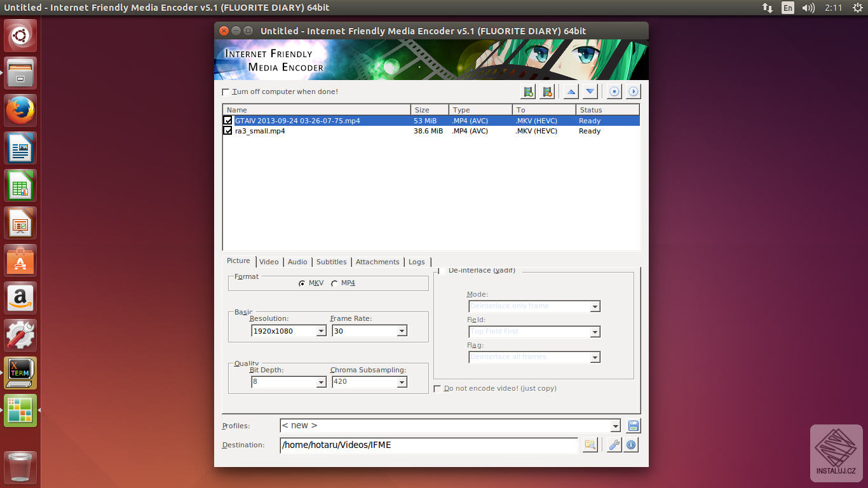Viewport: 868px width, 488px height.
Task: Expand the Chroma Subsampling dropdown
Action: click(x=402, y=382)
